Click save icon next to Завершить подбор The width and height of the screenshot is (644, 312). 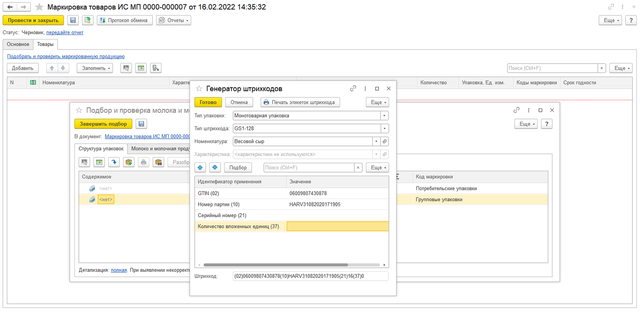[x=141, y=124]
